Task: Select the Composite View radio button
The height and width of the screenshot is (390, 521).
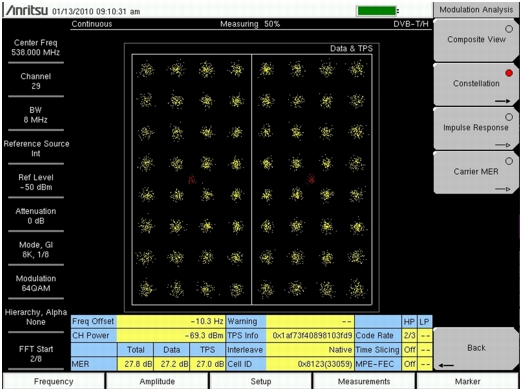Action: 509,29
